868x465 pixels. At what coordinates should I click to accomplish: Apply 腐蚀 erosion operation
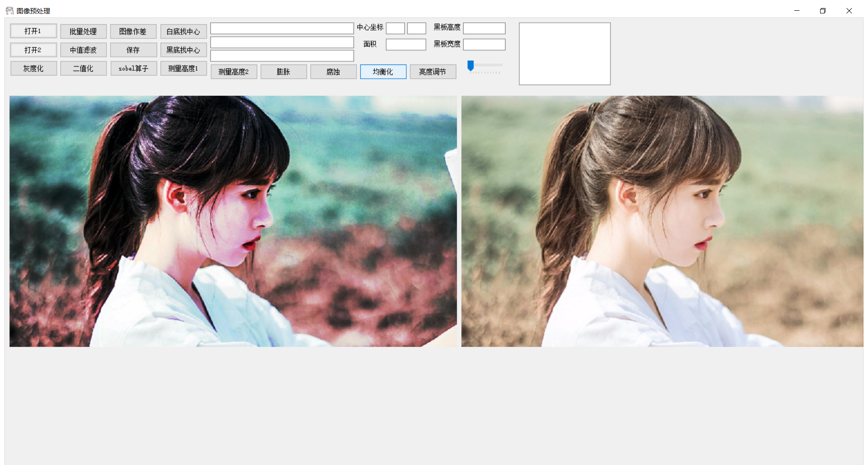tap(333, 72)
